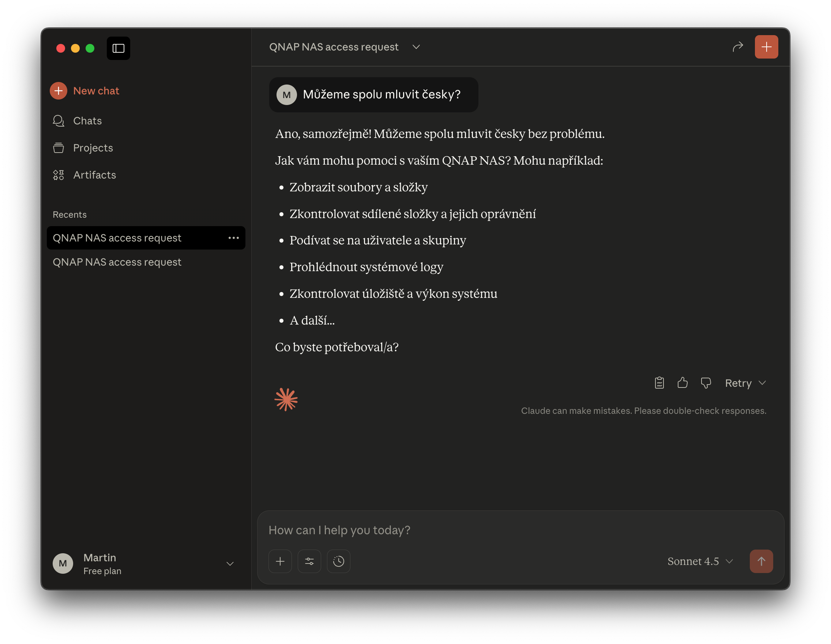This screenshot has height=644, width=831.
Task: Open the second QNAP NAS access request chat
Action: (x=117, y=262)
